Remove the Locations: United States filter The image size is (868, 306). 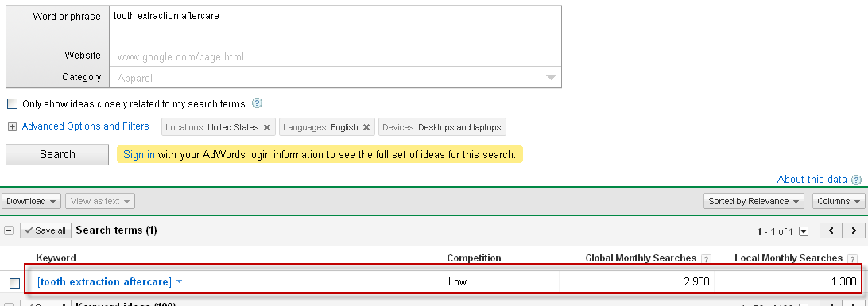point(267,127)
